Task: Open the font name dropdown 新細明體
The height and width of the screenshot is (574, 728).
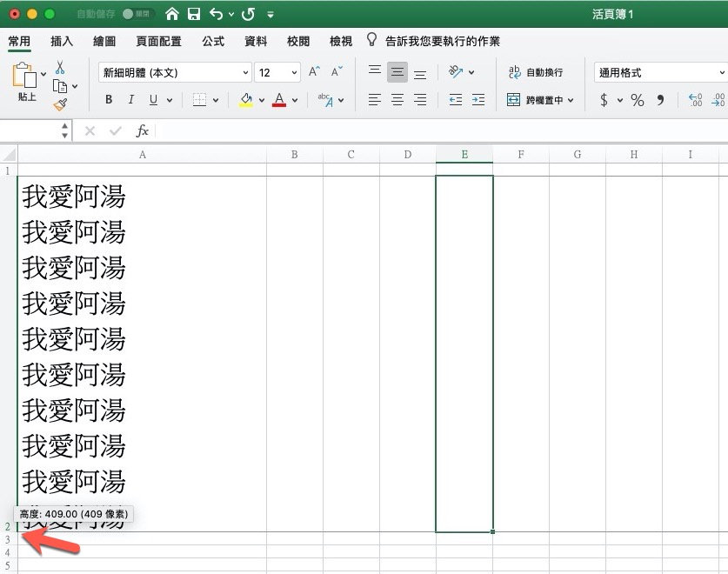Action: tap(174, 73)
